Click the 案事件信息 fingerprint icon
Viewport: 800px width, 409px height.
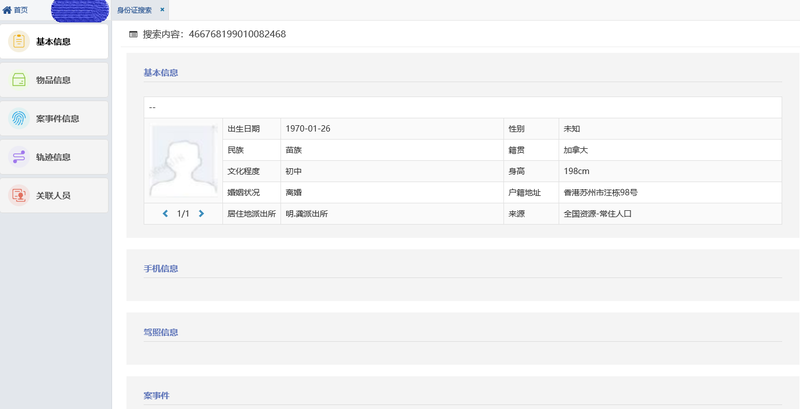pyautogui.click(x=19, y=118)
